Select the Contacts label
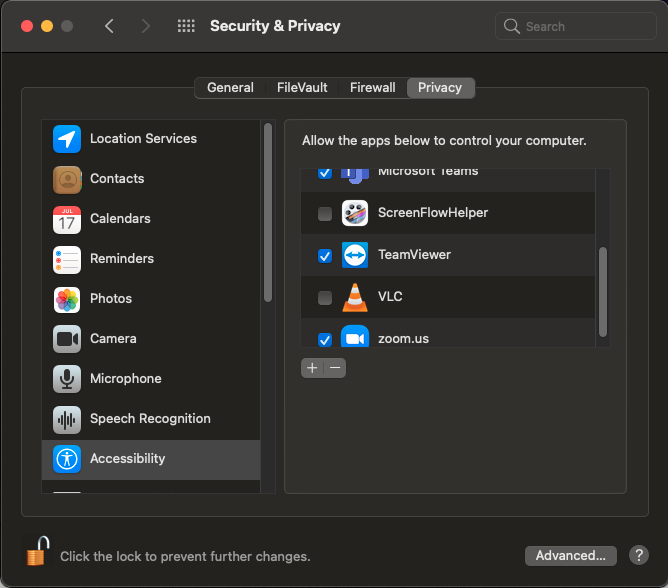Viewport: 668px width, 588px height. point(117,179)
